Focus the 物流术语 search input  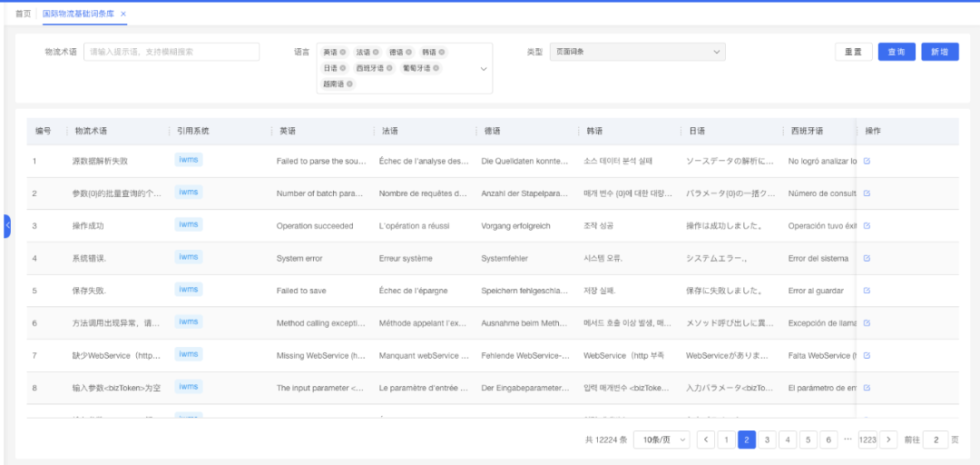(x=171, y=52)
